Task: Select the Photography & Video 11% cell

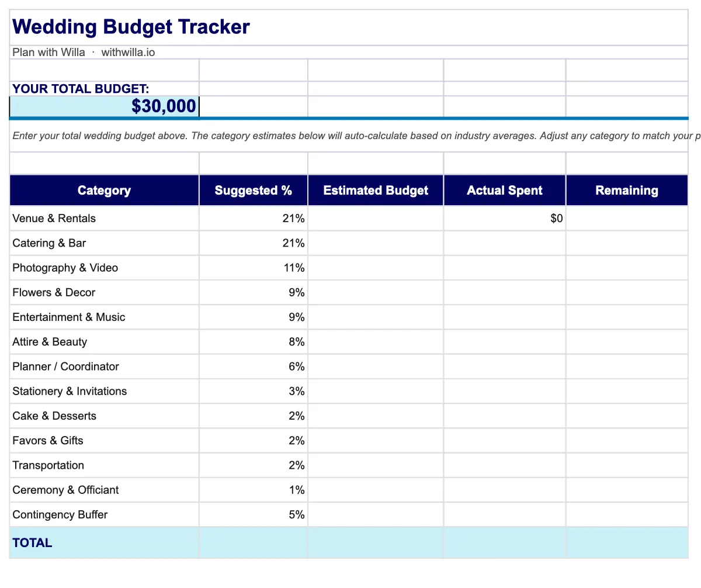Action: (x=253, y=268)
